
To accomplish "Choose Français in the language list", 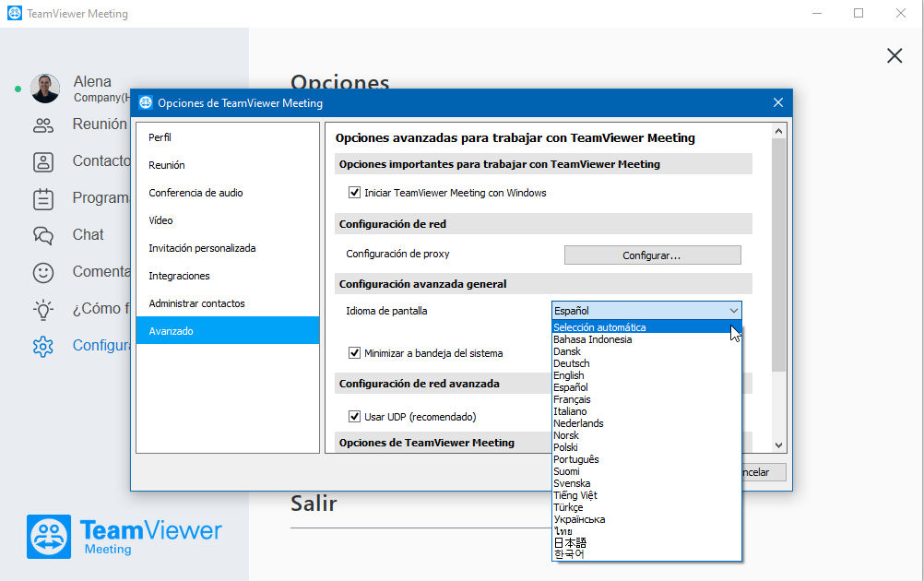I will click(x=646, y=399).
